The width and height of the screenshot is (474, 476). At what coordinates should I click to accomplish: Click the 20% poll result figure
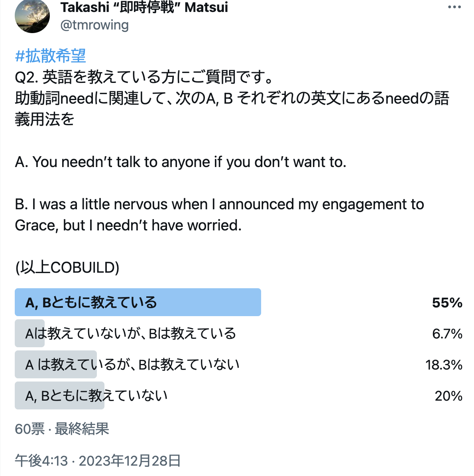(448, 396)
